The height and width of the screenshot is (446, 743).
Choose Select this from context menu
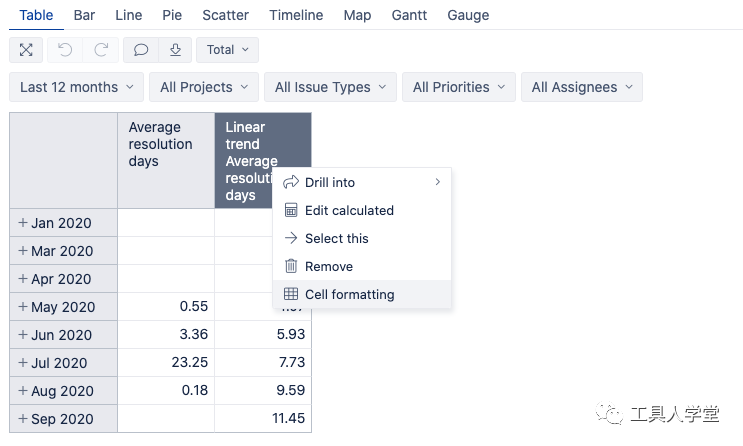[362, 238]
